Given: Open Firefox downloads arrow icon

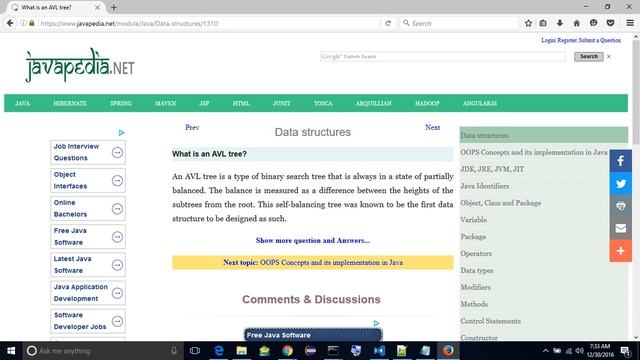Looking at the screenshot, I should coord(560,23).
